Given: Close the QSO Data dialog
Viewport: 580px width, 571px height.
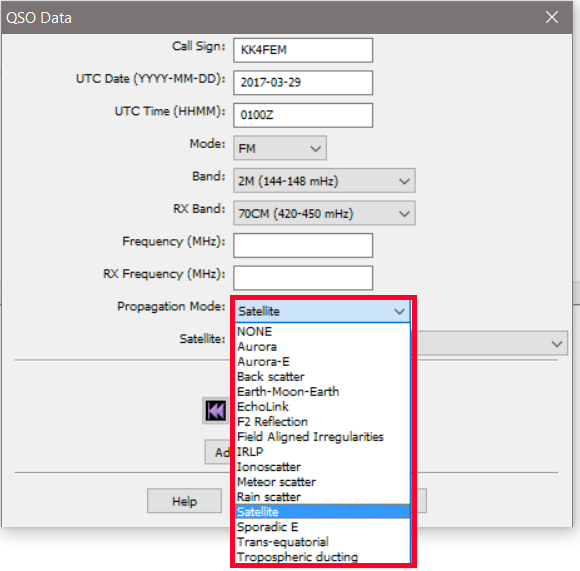Looking at the screenshot, I should [552, 17].
